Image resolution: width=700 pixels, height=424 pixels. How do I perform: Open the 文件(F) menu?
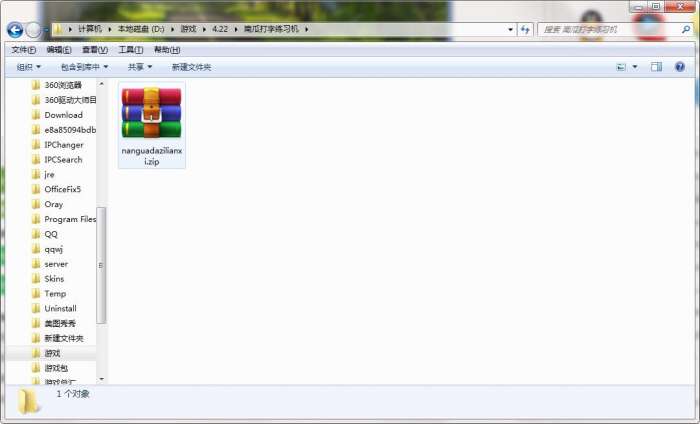[x=24, y=50]
